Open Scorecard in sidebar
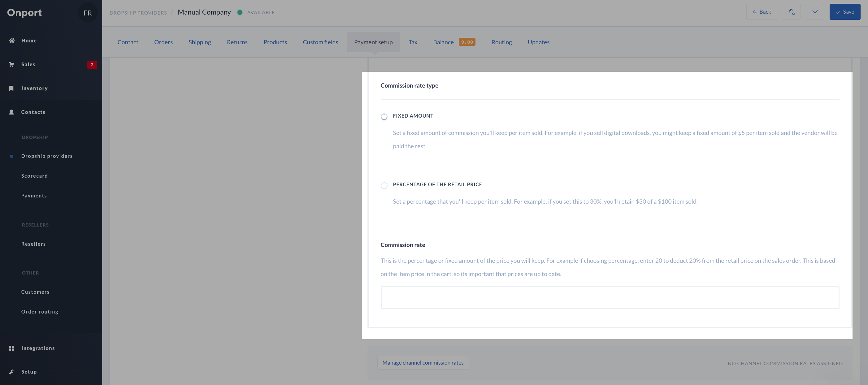 point(34,176)
